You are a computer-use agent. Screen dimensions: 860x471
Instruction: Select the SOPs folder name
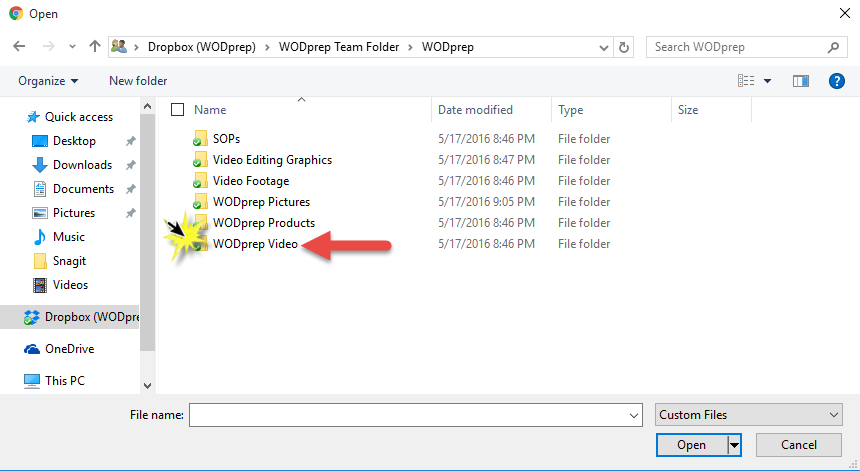click(226, 139)
